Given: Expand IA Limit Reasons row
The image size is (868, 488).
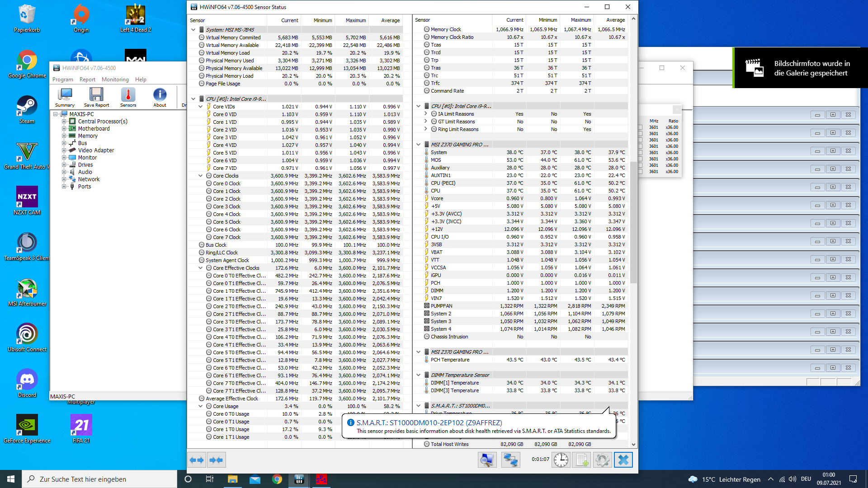Looking at the screenshot, I should [426, 114].
